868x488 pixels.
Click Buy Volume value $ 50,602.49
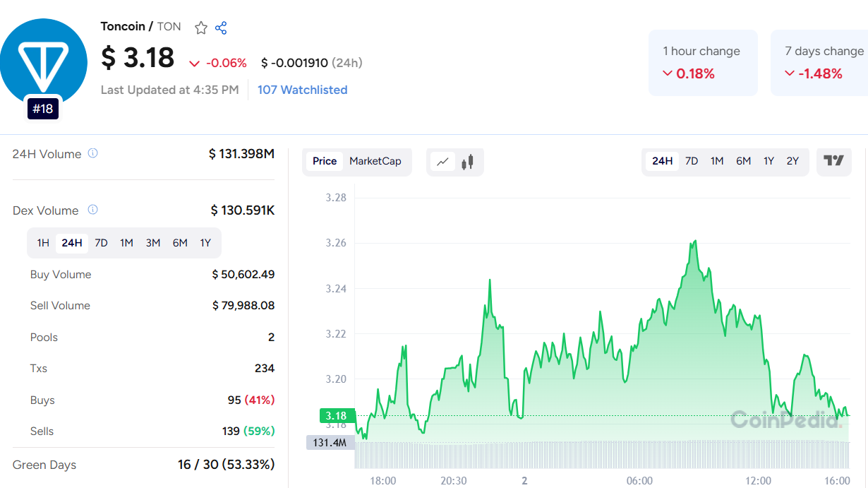pyautogui.click(x=243, y=274)
